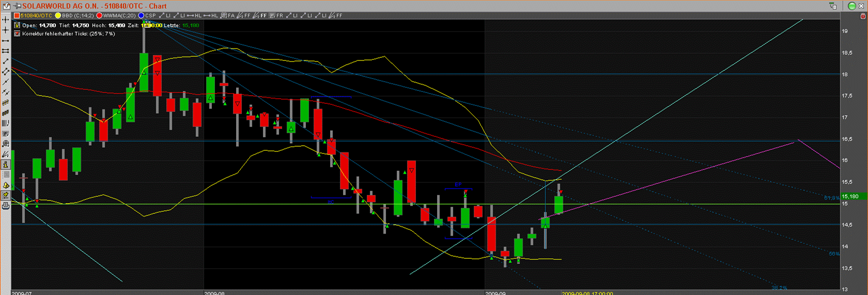Click the pin icon beside chart title
868x295 pixels.
click(x=18, y=6)
